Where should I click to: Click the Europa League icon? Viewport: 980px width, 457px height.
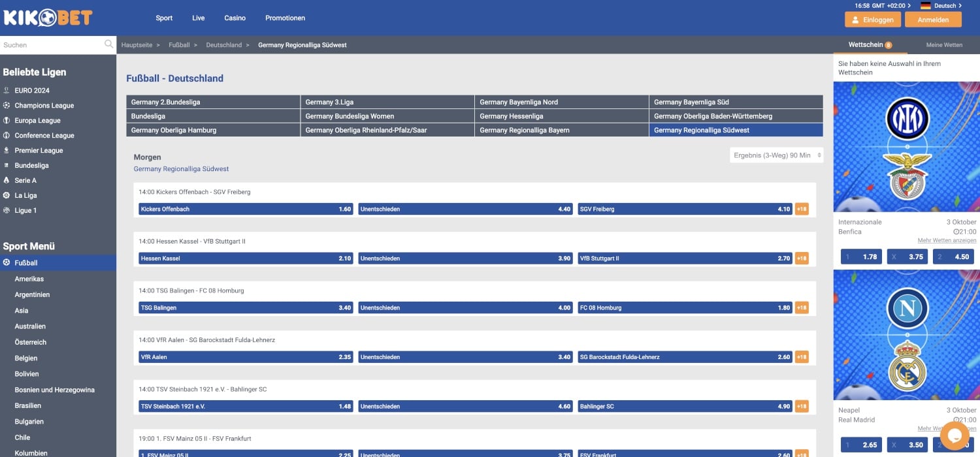pyautogui.click(x=7, y=120)
